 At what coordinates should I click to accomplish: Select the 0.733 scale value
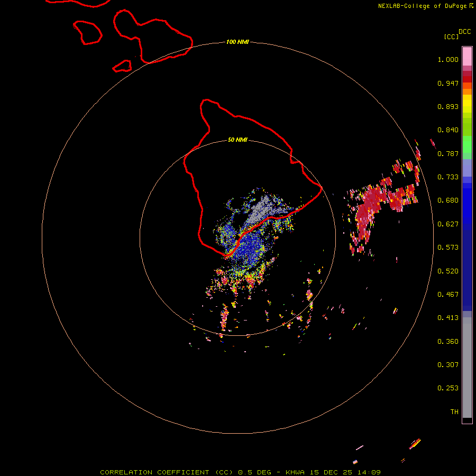pos(448,177)
